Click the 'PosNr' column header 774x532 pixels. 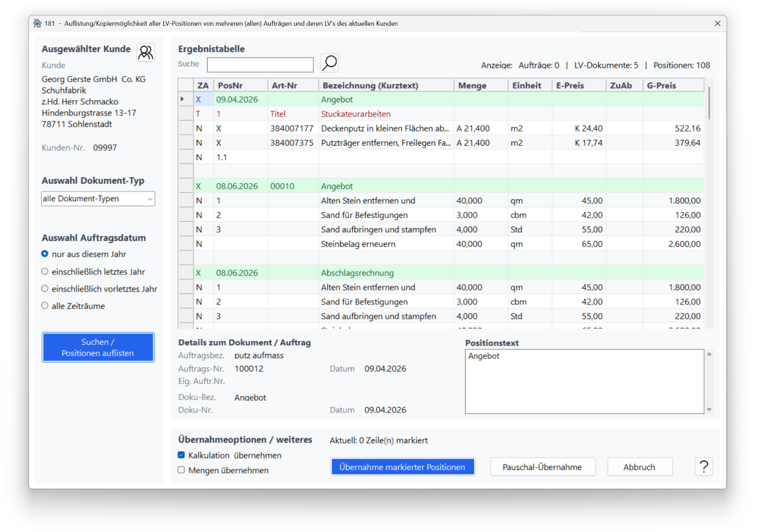241,85
